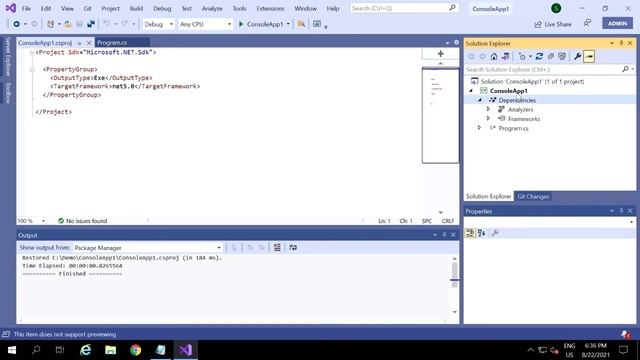Screen dimensions: 640x360
Task: Click the editor split plus icon
Action: coord(440,53)
